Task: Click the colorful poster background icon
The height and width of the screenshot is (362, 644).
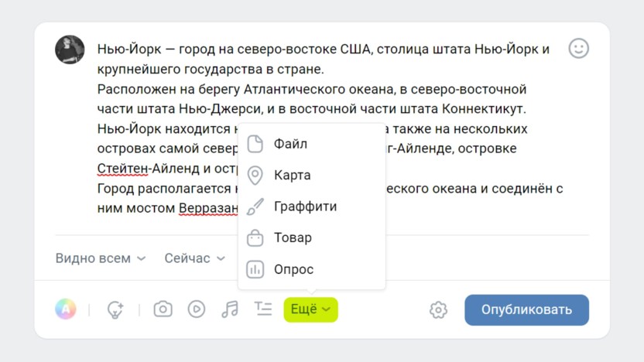Action: coord(66,309)
